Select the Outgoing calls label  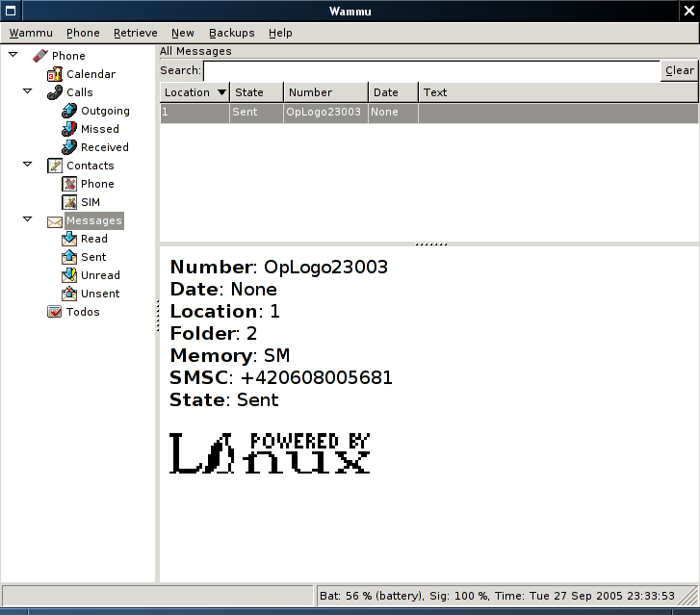point(105,111)
